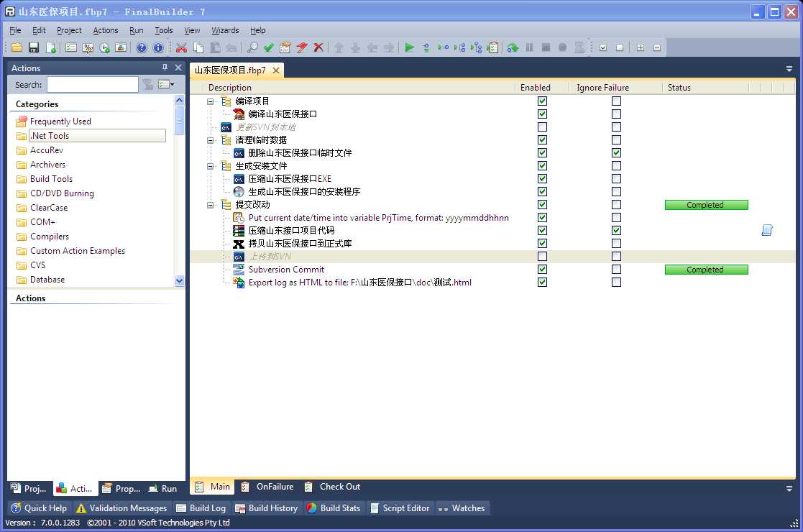The image size is (803, 532).
Task: Open a project with the folder toolbar icon
Action: 17,47
